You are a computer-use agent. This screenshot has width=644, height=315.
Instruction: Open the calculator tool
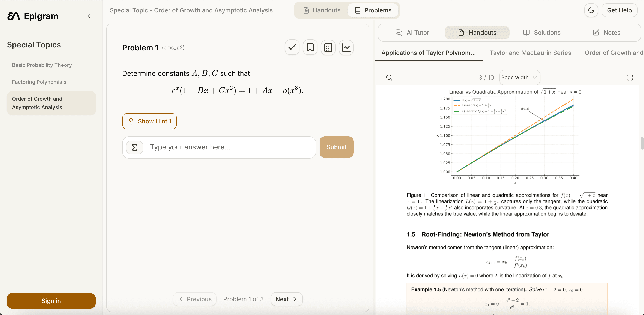pyautogui.click(x=328, y=47)
